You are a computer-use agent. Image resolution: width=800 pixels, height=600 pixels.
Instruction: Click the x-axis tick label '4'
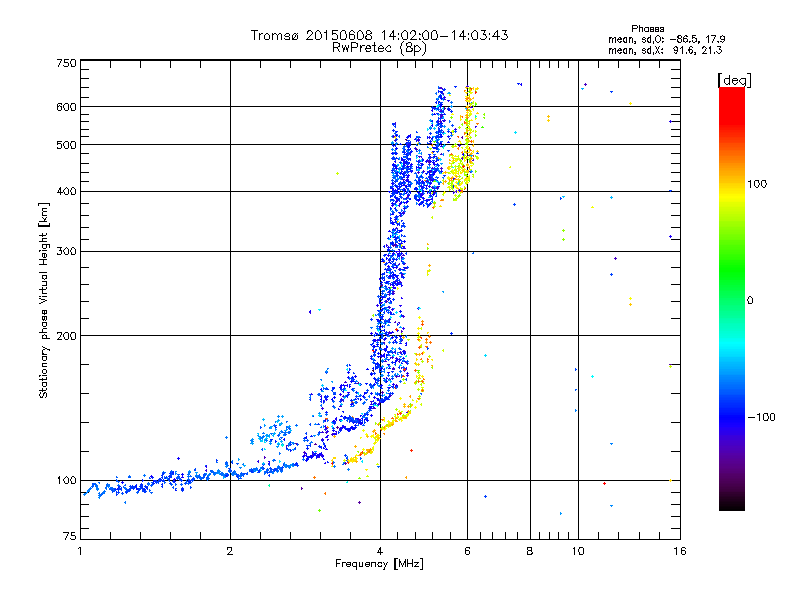[x=380, y=551]
